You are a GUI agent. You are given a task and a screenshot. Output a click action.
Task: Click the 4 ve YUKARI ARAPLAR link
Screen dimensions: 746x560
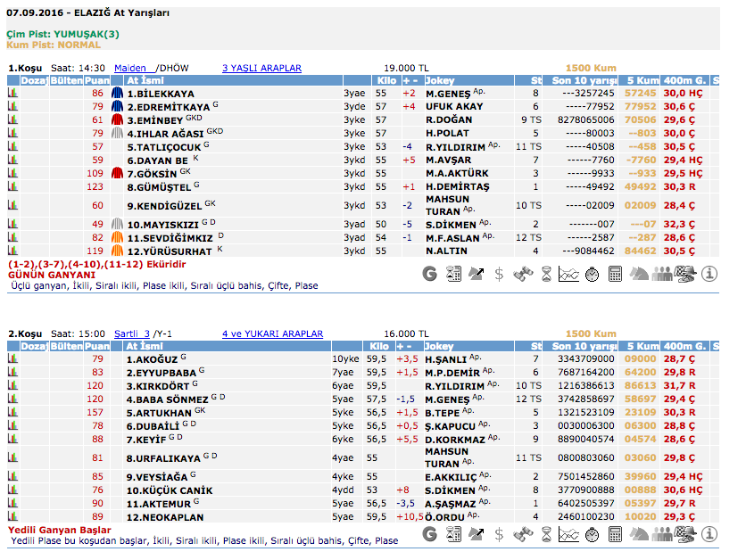click(x=272, y=334)
